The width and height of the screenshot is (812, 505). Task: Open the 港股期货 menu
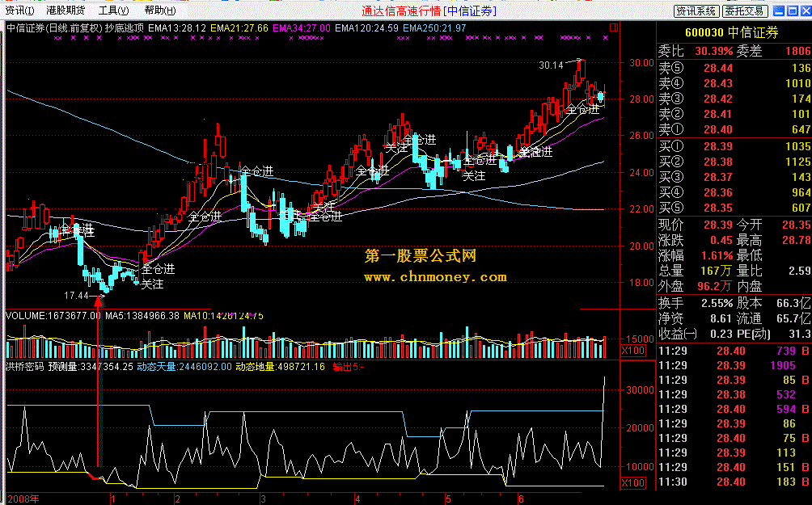click(65, 11)
